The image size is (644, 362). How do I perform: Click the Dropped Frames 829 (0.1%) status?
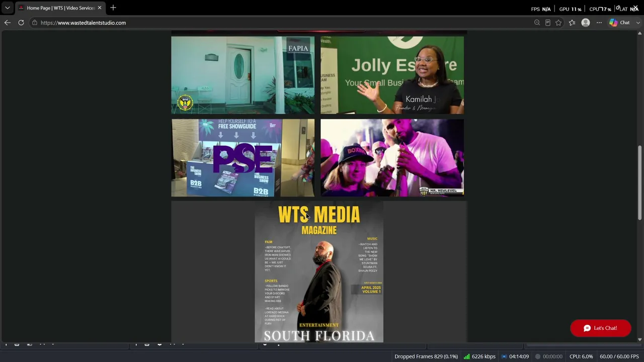[x=426, y=356]
